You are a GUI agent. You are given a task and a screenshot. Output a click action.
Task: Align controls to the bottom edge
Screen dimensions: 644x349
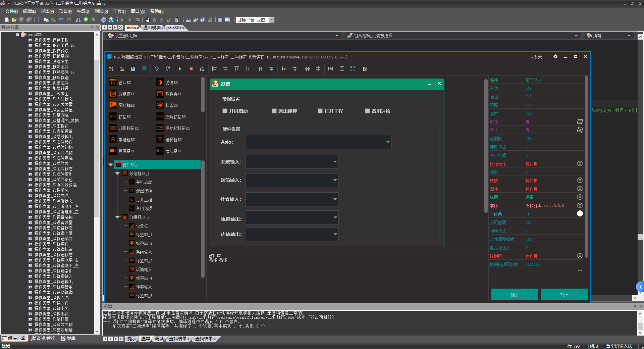click(248, 69)
